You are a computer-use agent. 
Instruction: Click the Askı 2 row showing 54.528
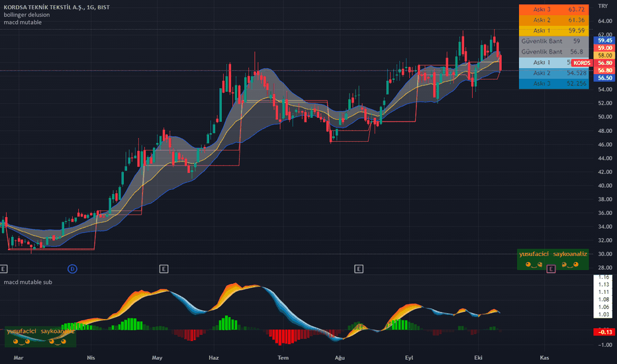[553, 73]
